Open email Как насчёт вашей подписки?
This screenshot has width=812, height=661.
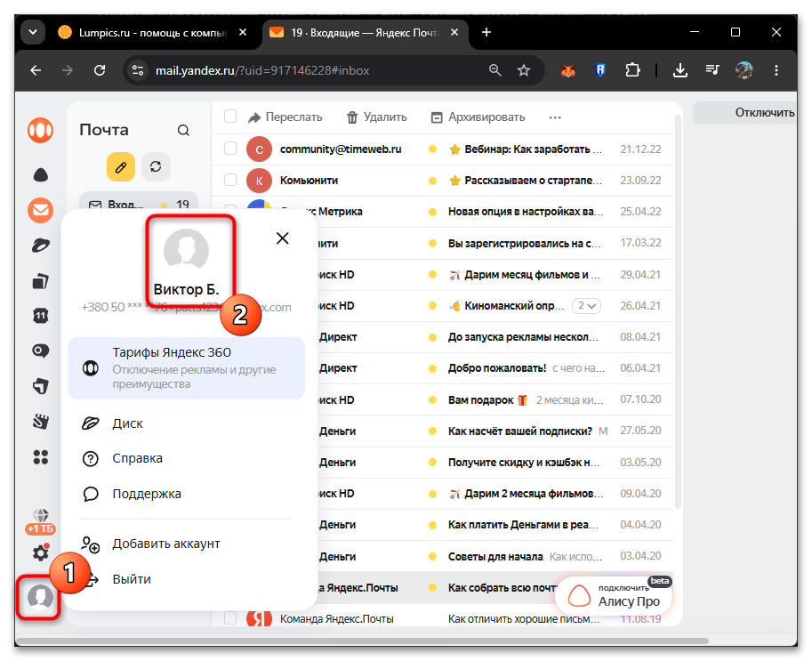(x=520, y=431)
